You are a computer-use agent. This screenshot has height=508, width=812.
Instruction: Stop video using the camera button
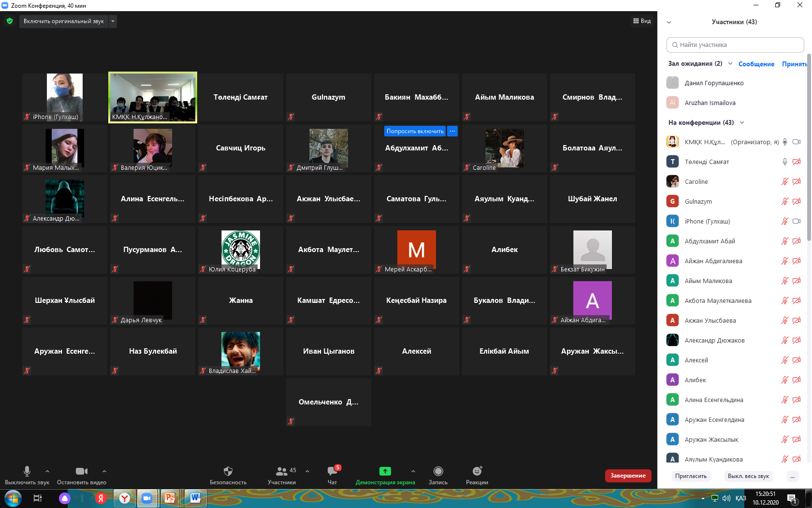tap(81, 472)
